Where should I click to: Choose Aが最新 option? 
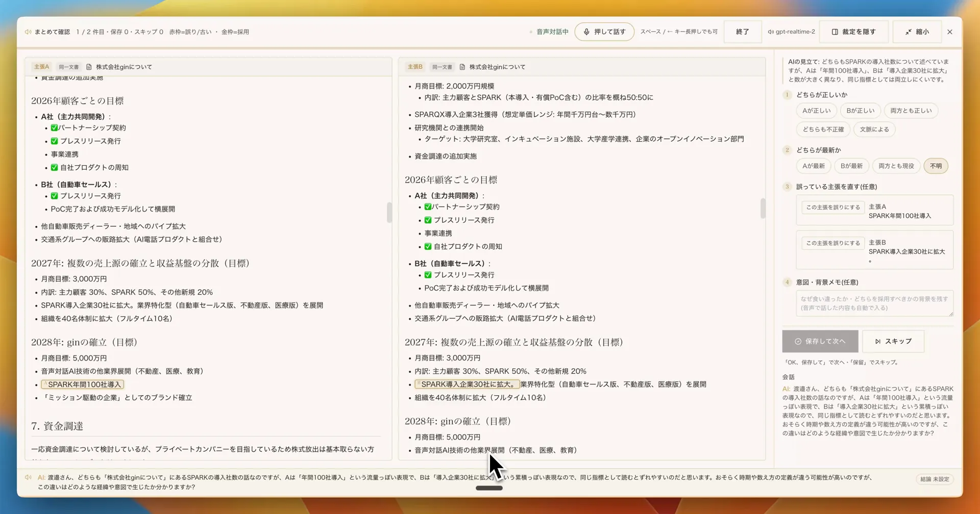tap(813, 166)
